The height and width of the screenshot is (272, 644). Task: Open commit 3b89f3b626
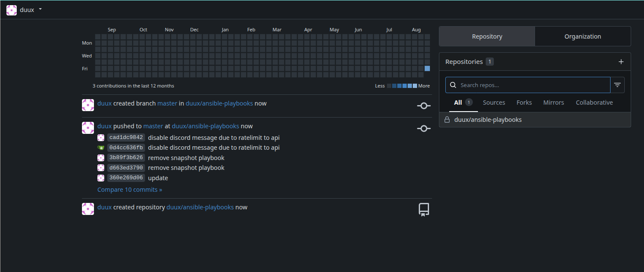(x=126, y=157)
